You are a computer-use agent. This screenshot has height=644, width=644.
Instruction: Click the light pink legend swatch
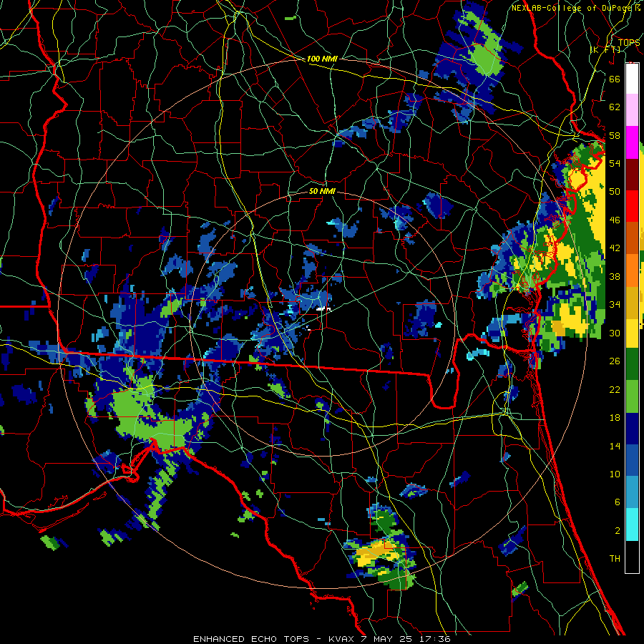632,110
